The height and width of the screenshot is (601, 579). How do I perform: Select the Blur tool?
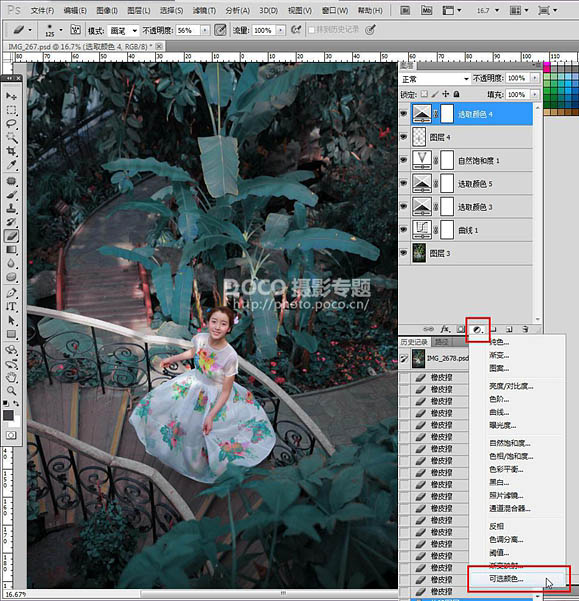pyautogui.click(x=11, y=263)
